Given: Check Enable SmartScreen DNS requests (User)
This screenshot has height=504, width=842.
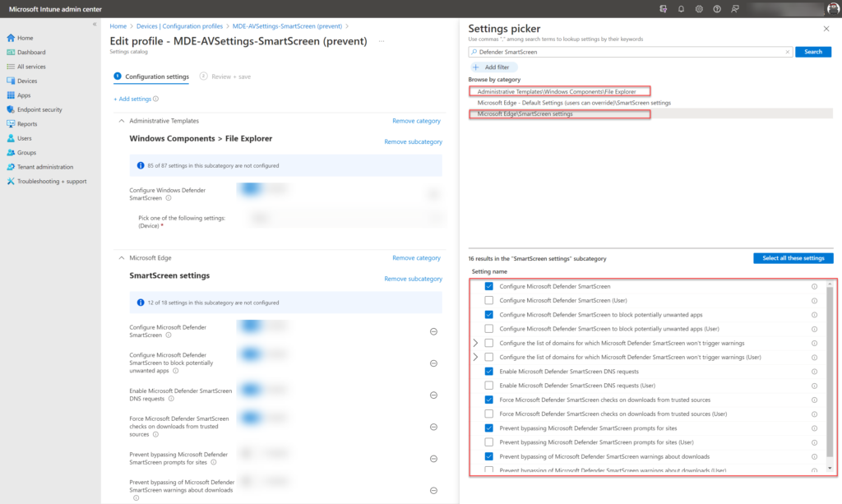Looking at the screenshot, I should [x=488, y=386].
